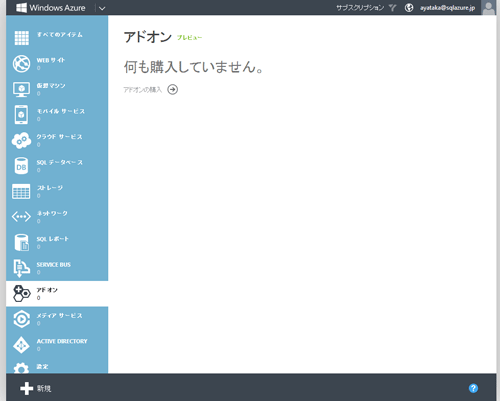Select the アドオン hexagon icon
Screen dimensions: 500x401
pos(22,294)
